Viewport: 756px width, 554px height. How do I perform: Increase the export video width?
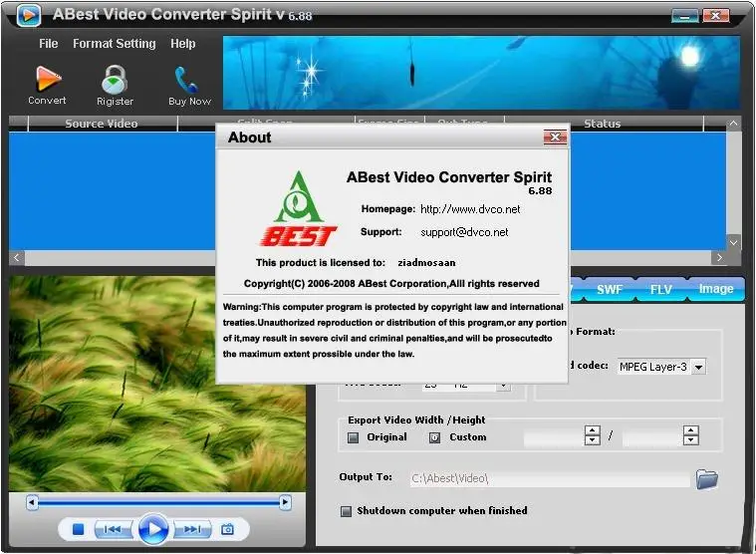click(x=592, y=430)
